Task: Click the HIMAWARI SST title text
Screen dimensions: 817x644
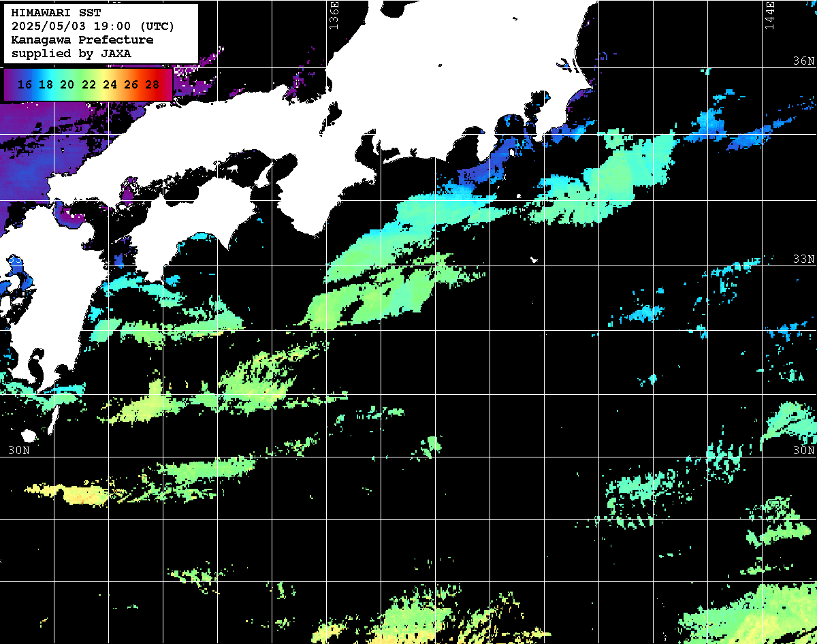Action: coord(56,13)
